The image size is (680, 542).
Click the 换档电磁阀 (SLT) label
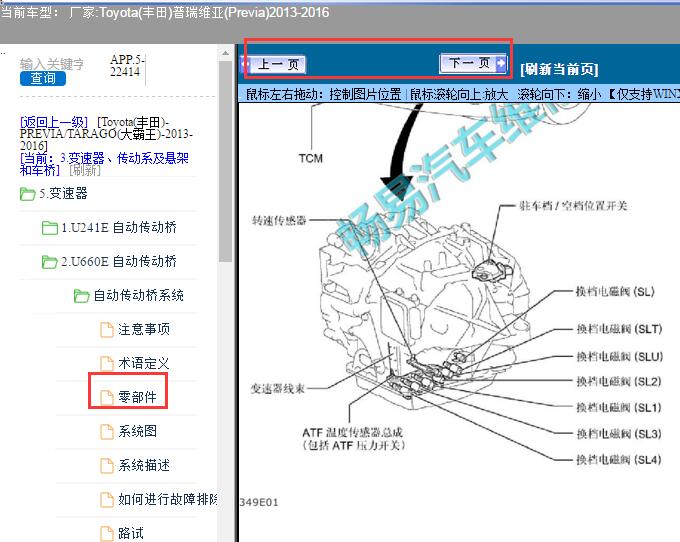click(619, 329)
